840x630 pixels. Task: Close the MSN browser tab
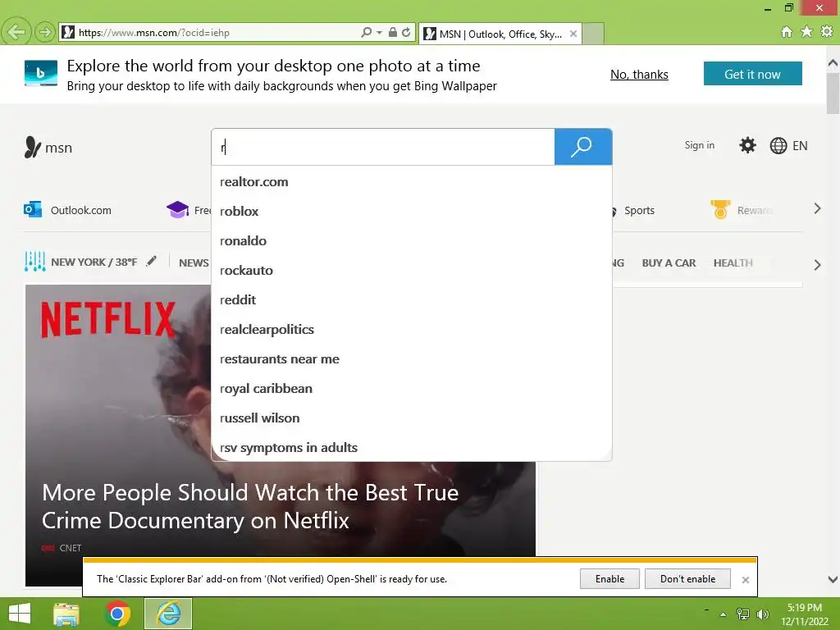tap(573, 34)
